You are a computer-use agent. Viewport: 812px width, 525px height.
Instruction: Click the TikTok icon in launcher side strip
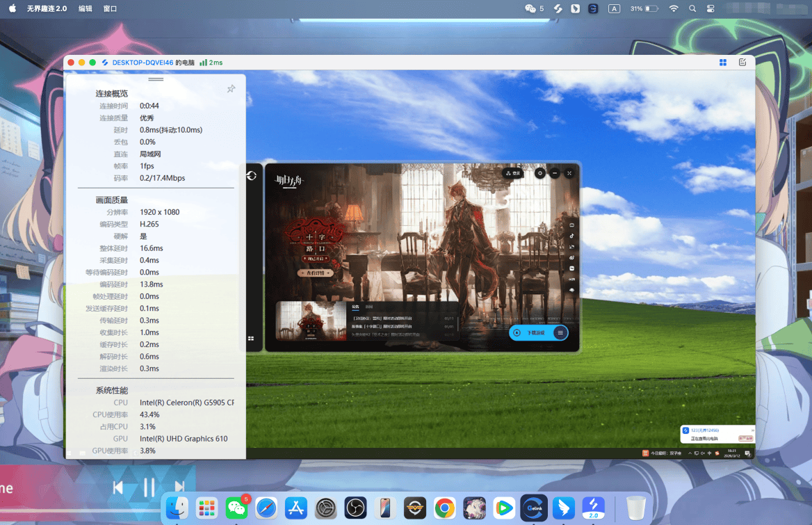571,236
